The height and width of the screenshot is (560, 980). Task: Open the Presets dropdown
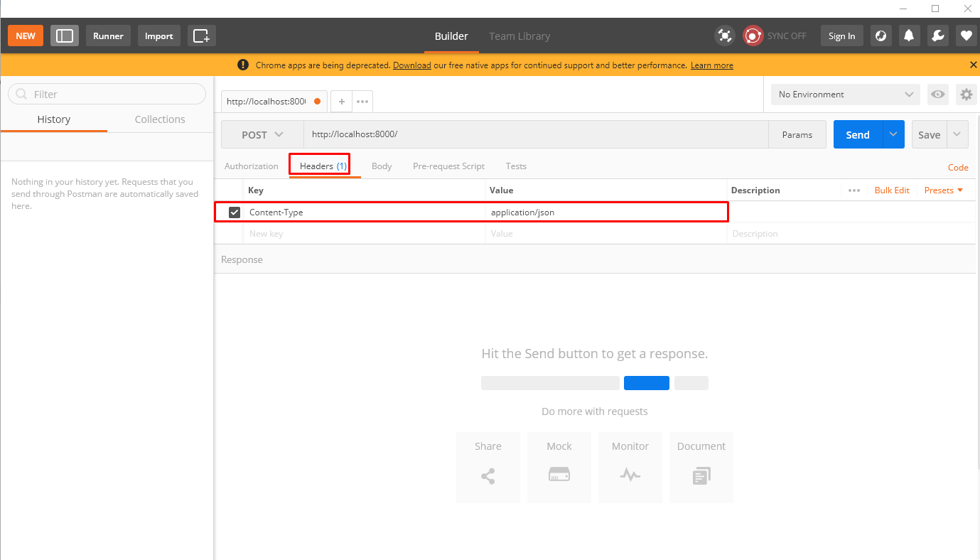click(x=944, y=190)
